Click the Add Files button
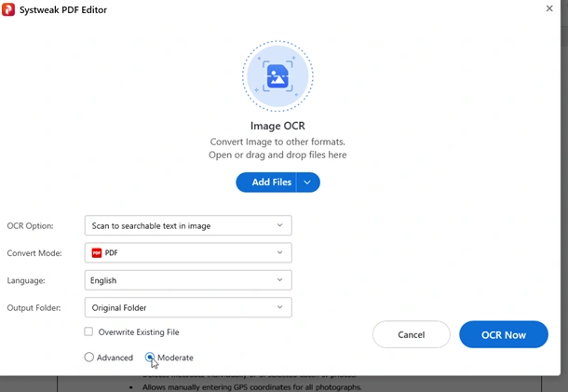568x392 pixels. [266, 182]
